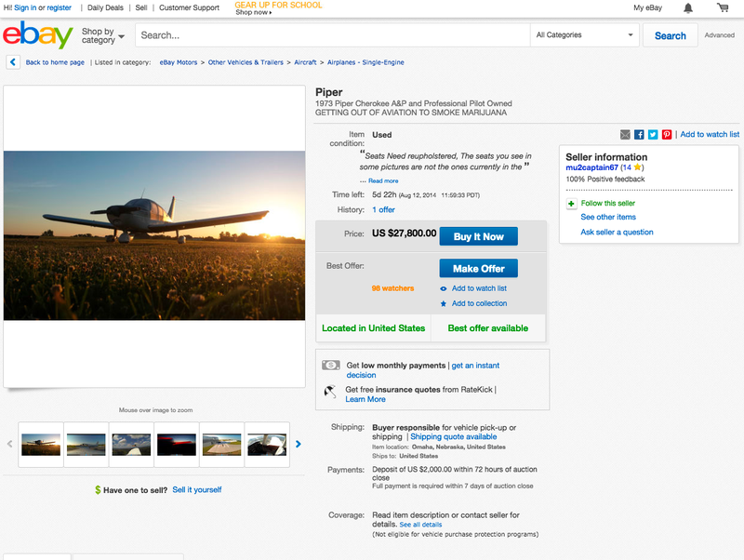This screenshot has height=560, width=744.
Task: View the 1 offer history link
Action: click(383, 209)
